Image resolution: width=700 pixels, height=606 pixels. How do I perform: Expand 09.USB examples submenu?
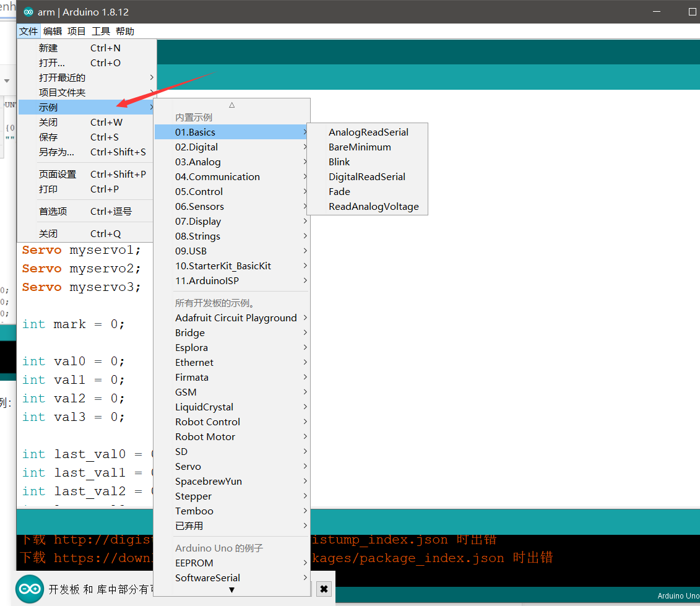tap(231, 251)
